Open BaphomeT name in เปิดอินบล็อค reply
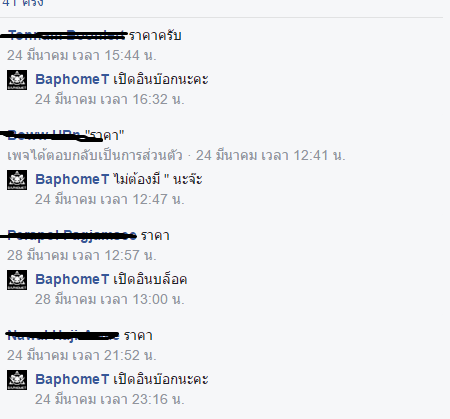Viewport: 450px width, 419px height. (72, 280)
